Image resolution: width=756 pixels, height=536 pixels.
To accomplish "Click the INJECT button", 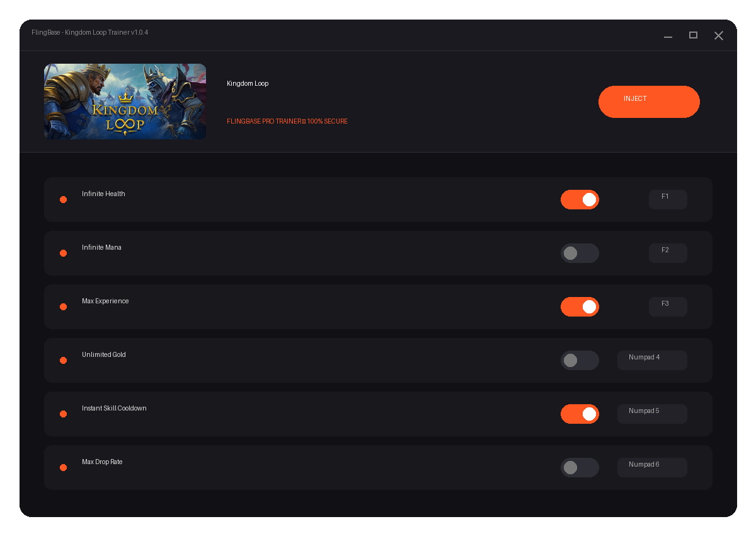I will click(x=649, y=102).
